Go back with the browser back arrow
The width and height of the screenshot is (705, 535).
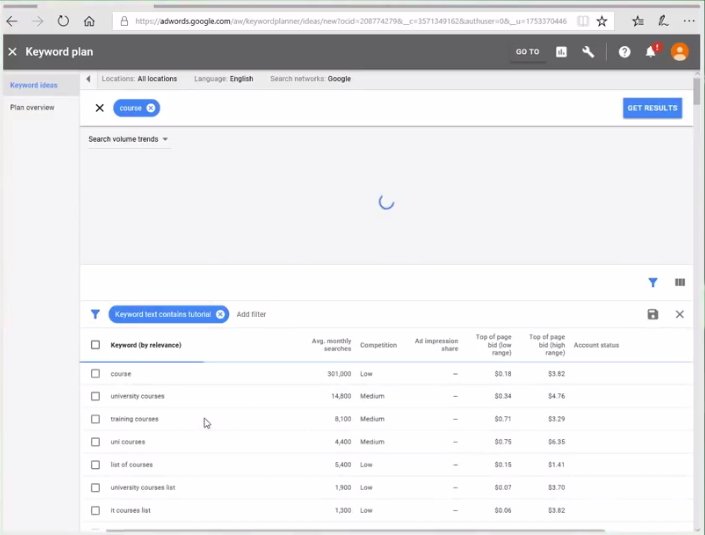[12, 21]
